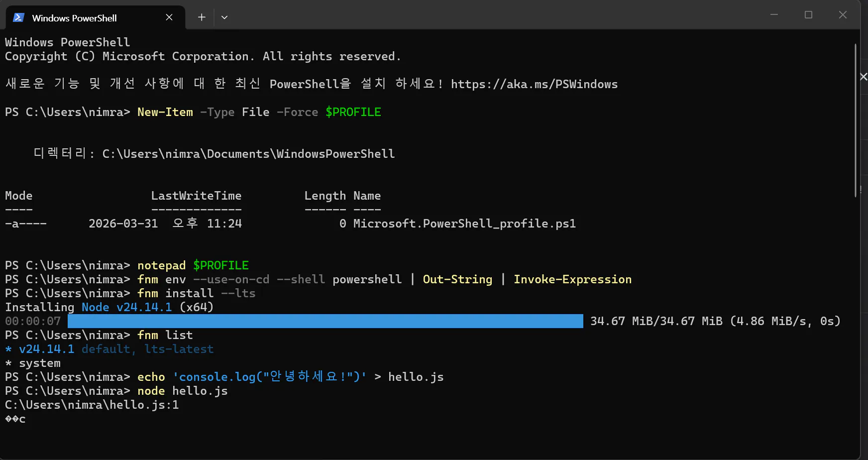Open a new terminal tab with the plus icon
This screenshot has width=868, height=460.
coord(201,17)
